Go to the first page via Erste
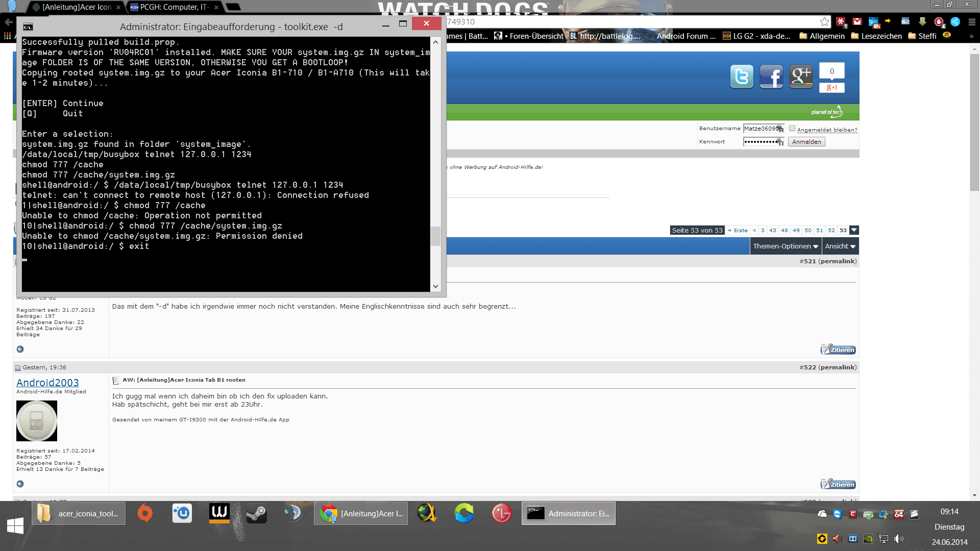The width and height of the screenshot is (980, 551). point(738,230)
